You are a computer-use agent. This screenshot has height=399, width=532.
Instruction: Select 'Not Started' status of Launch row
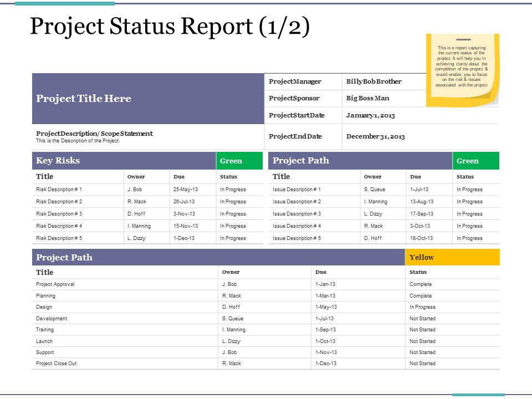click(422, 341)
